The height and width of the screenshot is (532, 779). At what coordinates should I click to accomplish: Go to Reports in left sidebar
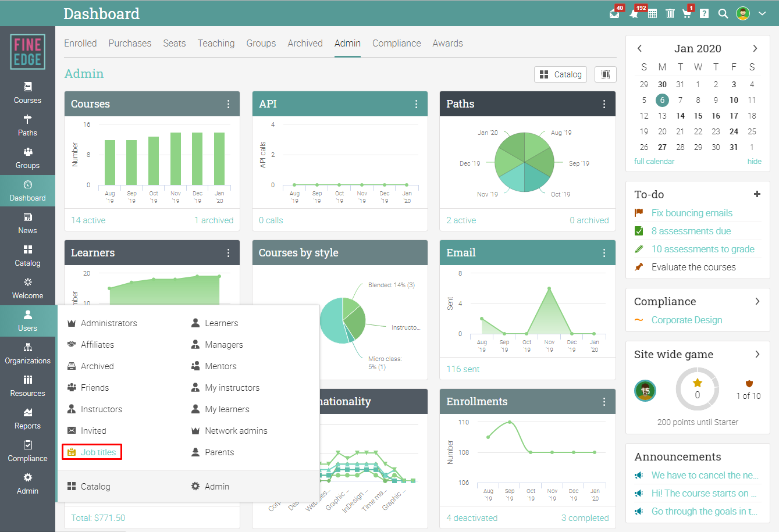point(27,419)
